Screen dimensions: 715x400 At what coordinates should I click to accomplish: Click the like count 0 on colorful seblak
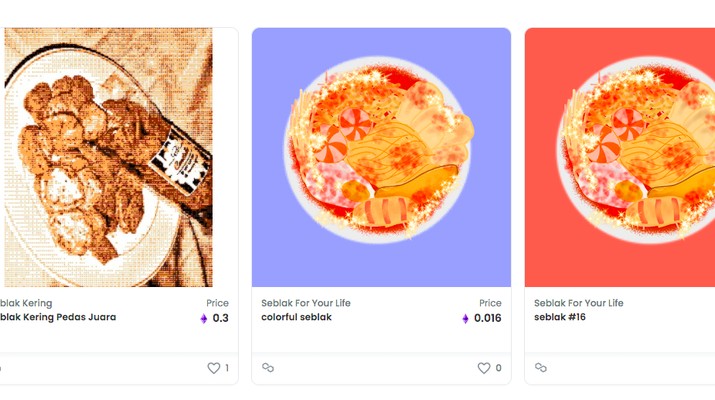[x=498, y=368]
